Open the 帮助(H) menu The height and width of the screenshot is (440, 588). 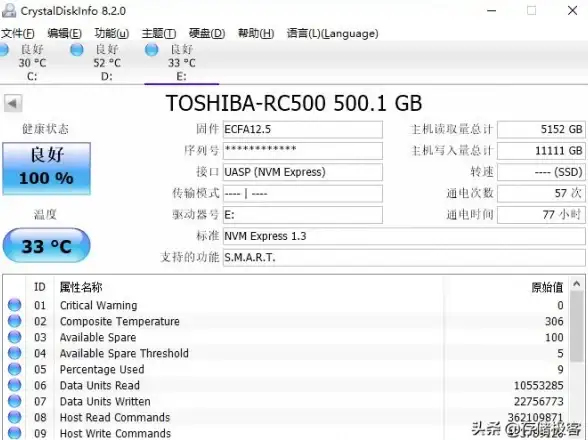click(256, 33)
